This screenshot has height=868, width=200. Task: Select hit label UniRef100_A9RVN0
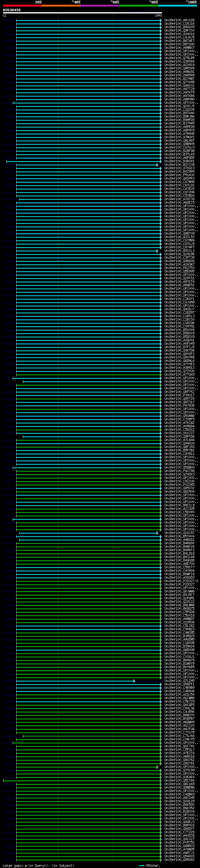tap(179, 99)
